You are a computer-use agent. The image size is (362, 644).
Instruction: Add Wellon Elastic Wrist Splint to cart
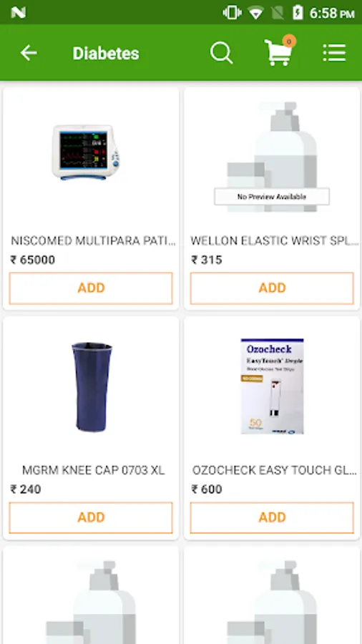pyautogui.click(x=272, y=288)
